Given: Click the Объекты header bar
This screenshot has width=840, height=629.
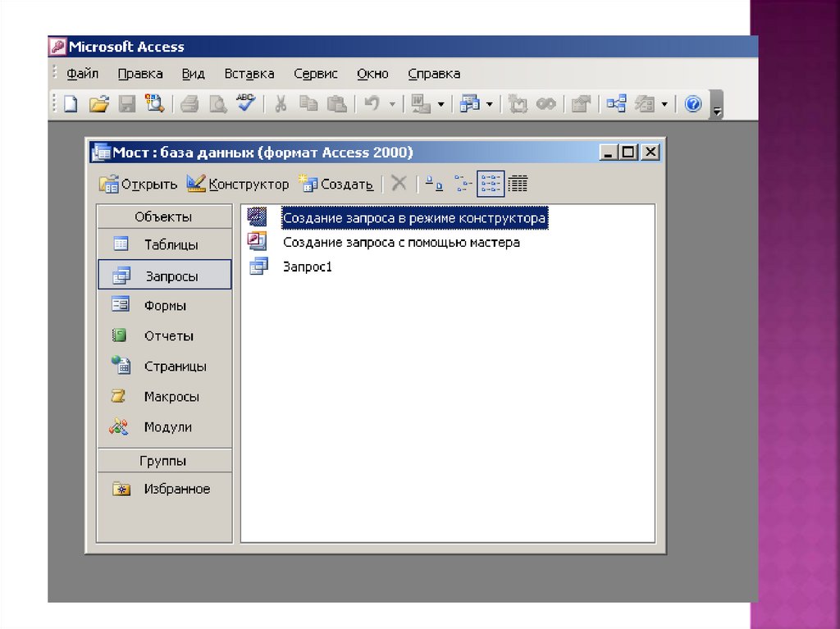Looking at the screenshot, I should (164, 217).
